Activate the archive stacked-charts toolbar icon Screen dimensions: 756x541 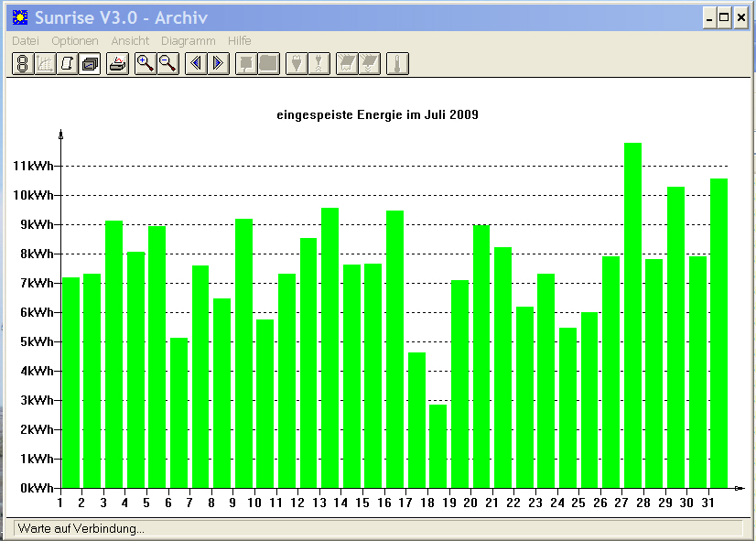coord(90,64)
